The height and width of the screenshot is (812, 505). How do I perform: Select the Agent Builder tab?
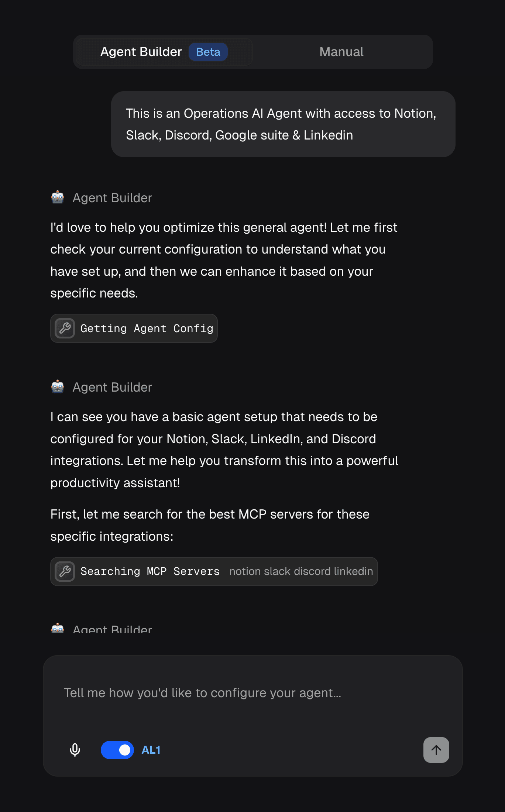141,52
